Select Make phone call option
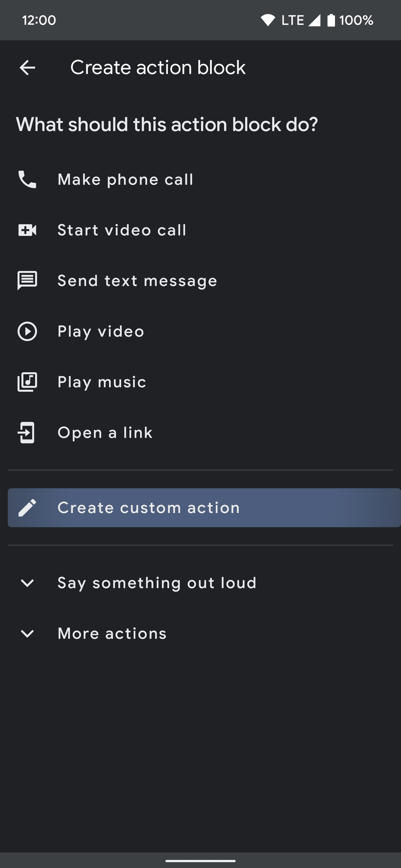Viewport: 401px width, 868px height. (126, 179)
